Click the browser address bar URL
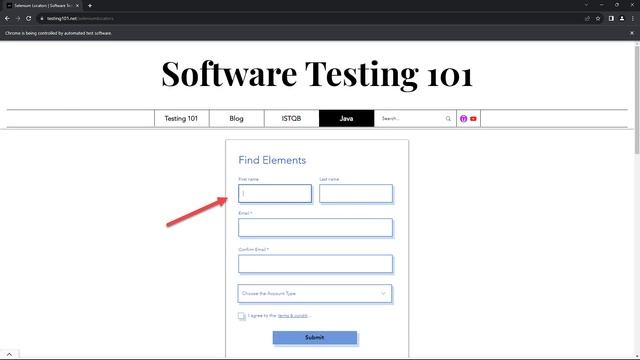 (80, 18)
